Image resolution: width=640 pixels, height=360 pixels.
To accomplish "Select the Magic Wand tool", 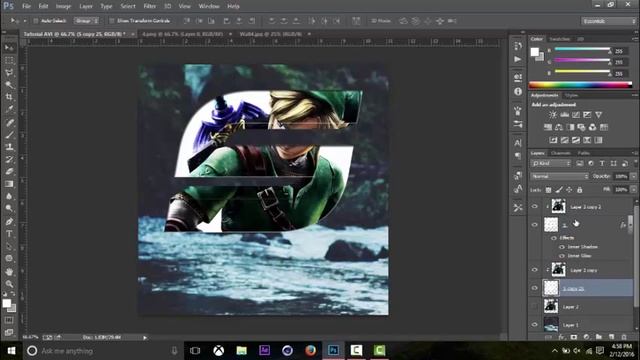I will click(9, 85).
